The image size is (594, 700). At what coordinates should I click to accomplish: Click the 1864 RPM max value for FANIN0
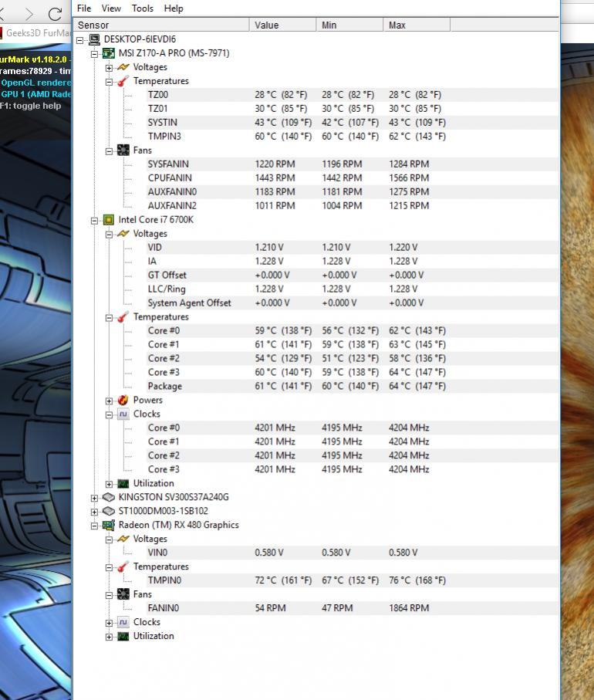click(x=409, y=608)
